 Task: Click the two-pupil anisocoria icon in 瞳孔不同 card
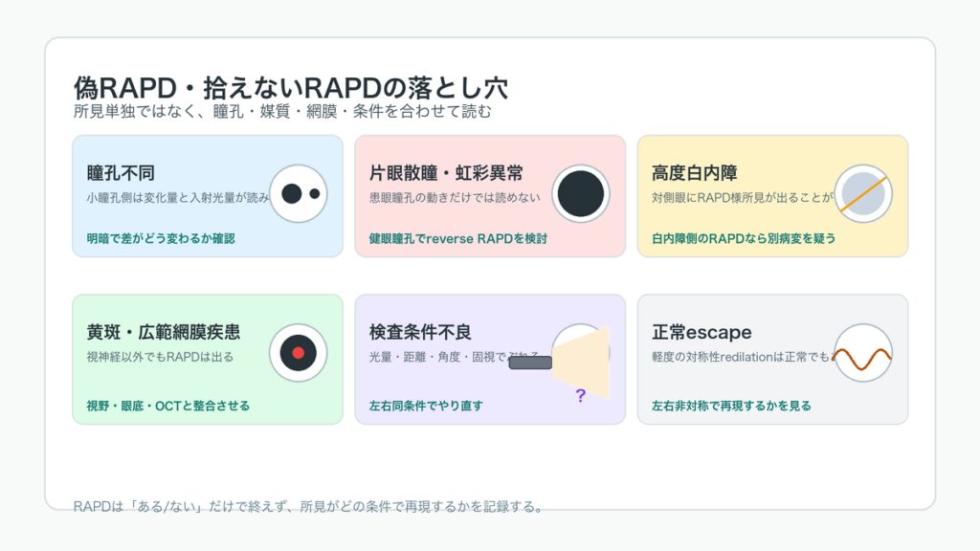(x=299, y=193)
